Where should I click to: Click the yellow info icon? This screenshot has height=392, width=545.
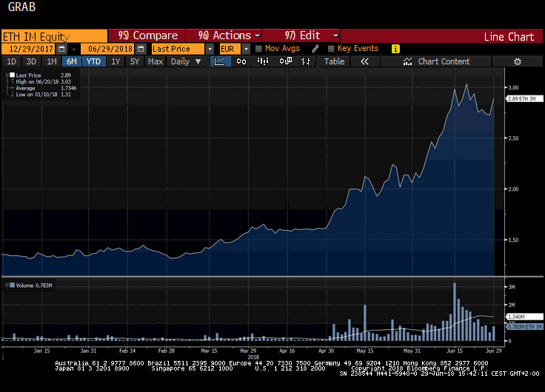395,49
